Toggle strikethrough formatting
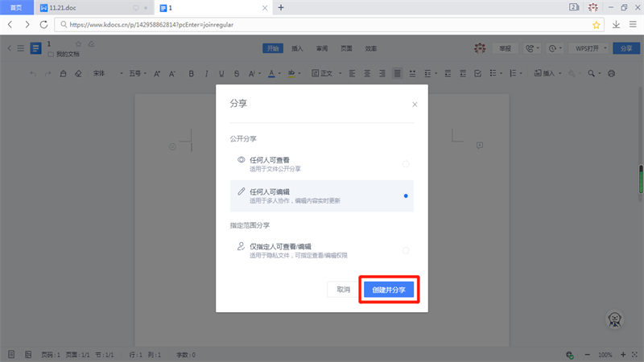 tap(237, 73)
